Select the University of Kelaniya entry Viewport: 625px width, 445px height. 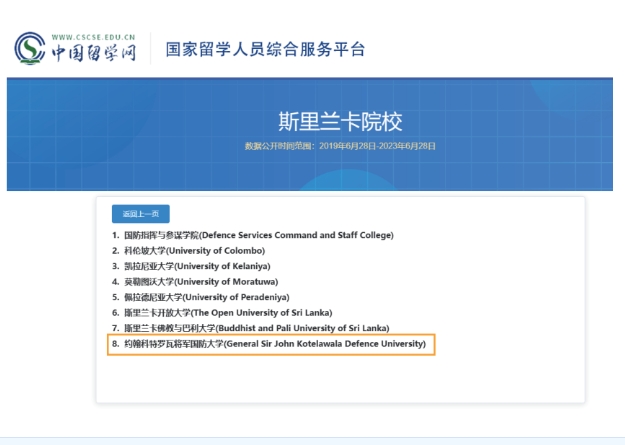coord(191,266)
